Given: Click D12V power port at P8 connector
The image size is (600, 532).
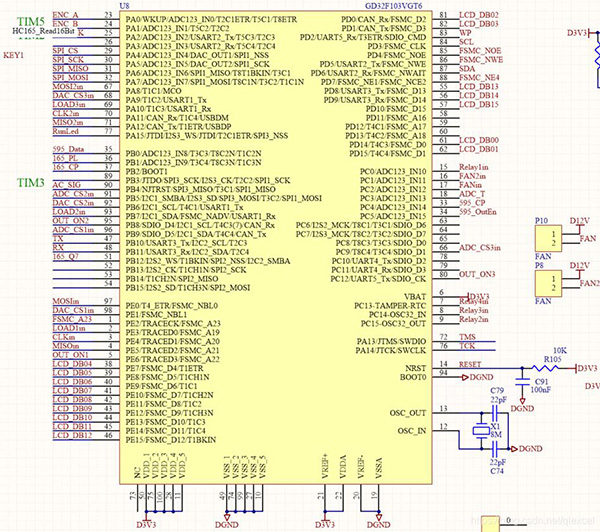Looking at the screenshot, I should point(579,268).
